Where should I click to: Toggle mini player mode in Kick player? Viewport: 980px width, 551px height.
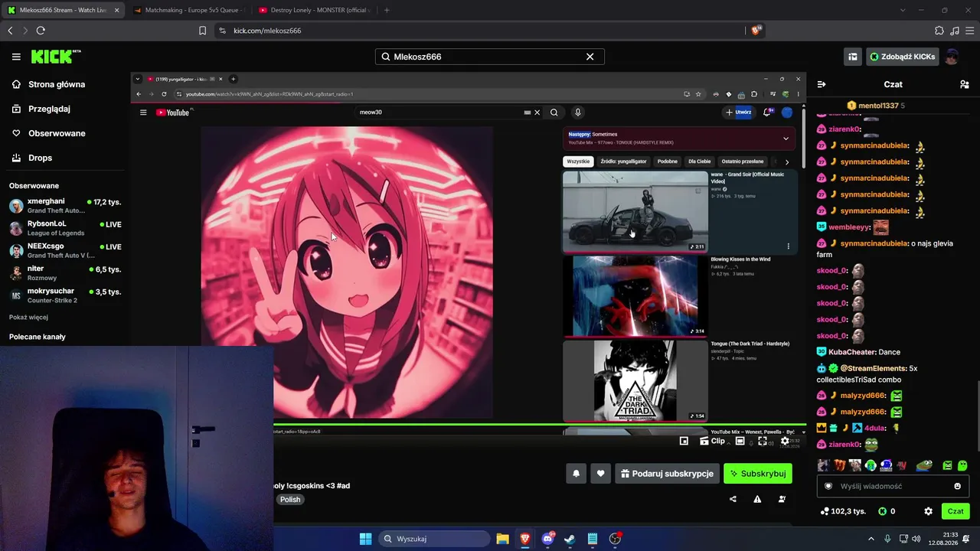point(684,441)
